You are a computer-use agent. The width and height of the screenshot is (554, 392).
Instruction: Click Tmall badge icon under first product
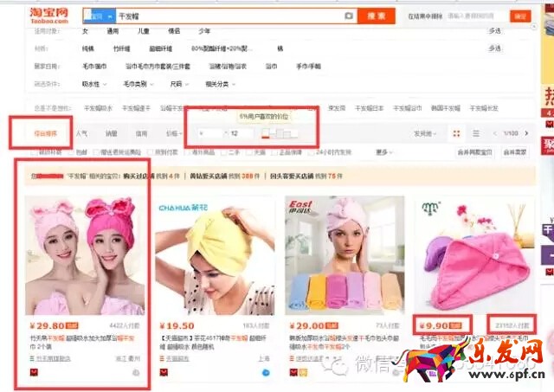pyautogui.click(x=35, y=372)
